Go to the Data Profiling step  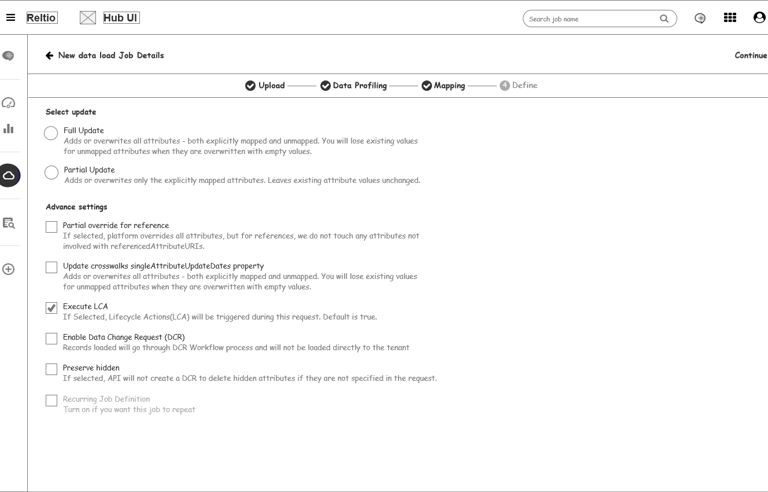pyautogui.click(x=353, y=86)
